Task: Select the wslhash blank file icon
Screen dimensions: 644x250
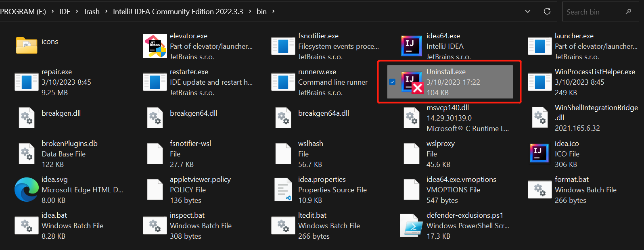Action: [283, 154]
